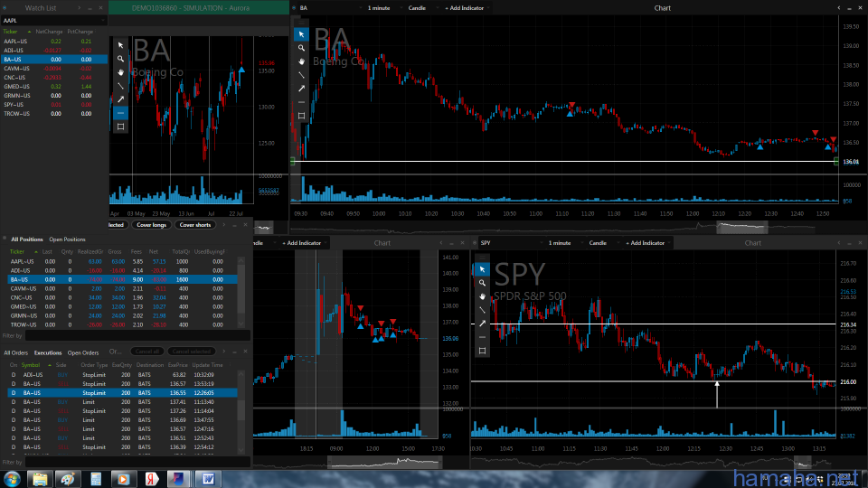The width and height of the screenshot is (868, 488).
Task: Click the Cover longs button
Action: [x=151, y=225]
